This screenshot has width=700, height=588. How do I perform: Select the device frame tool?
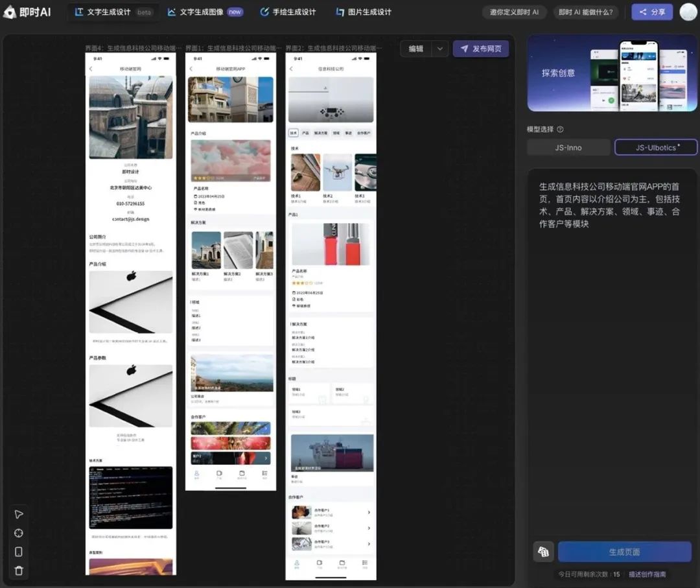(x=18, y=552)
